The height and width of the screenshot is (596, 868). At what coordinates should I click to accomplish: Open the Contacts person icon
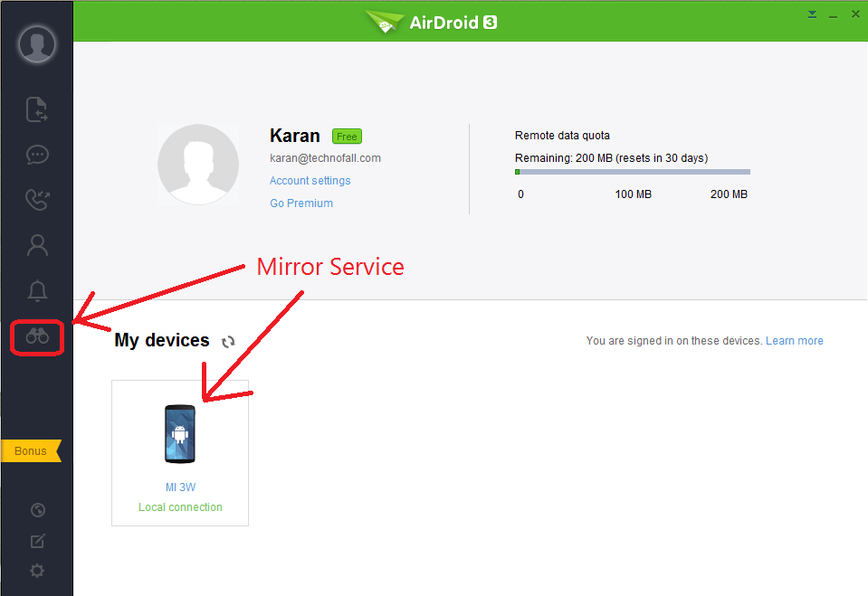point(37,245)
